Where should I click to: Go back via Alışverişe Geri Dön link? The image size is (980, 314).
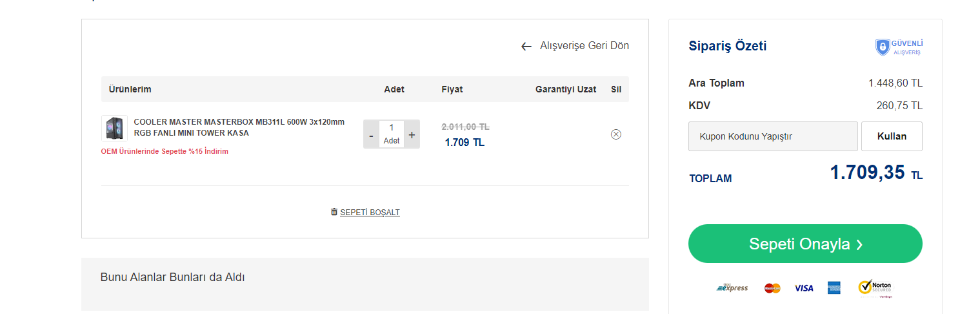pyautogui.click(x=584, y=46)
